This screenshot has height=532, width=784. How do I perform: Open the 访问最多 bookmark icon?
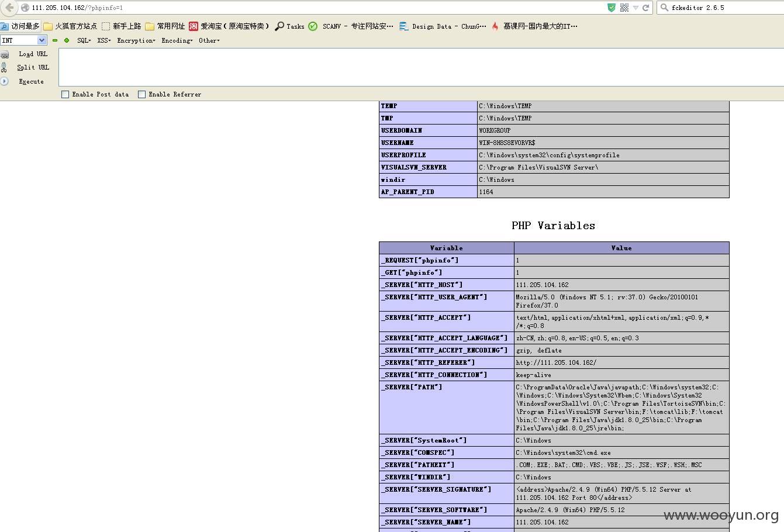point(4,26)
